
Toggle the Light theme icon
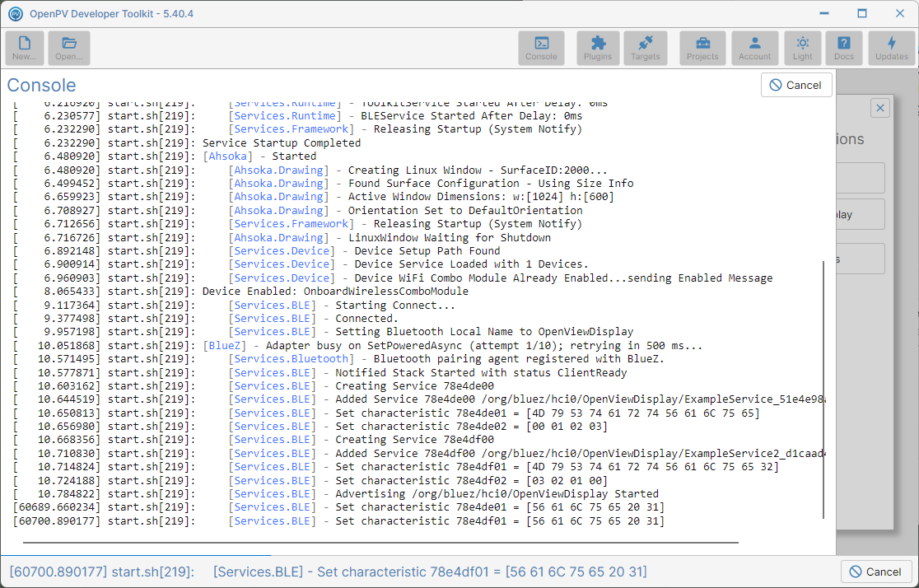click(802, 48)
